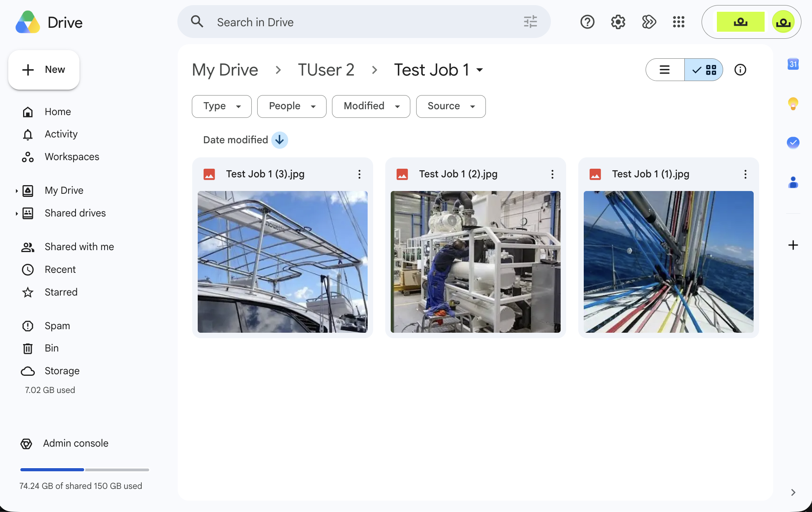The height and width of the screenshot is (512, 812).
Task: Open Settings gear icon
Action: (x=618, y=22)
